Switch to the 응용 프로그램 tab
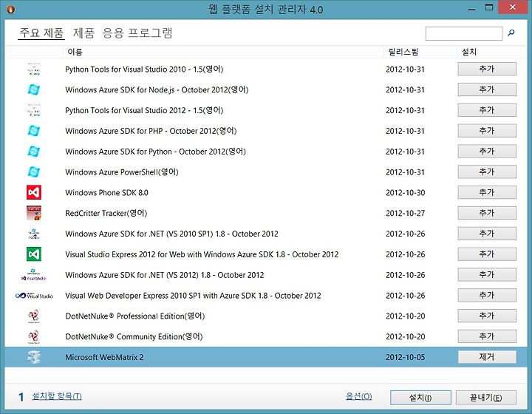 (x=137, y=33)
